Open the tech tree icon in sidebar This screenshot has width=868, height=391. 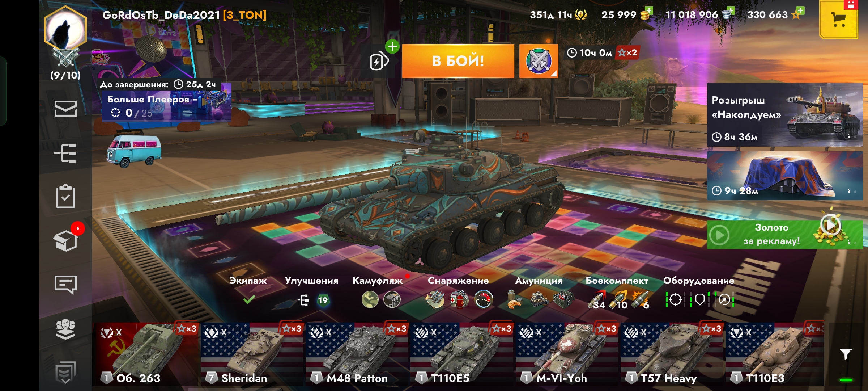(x=65, y=153)
